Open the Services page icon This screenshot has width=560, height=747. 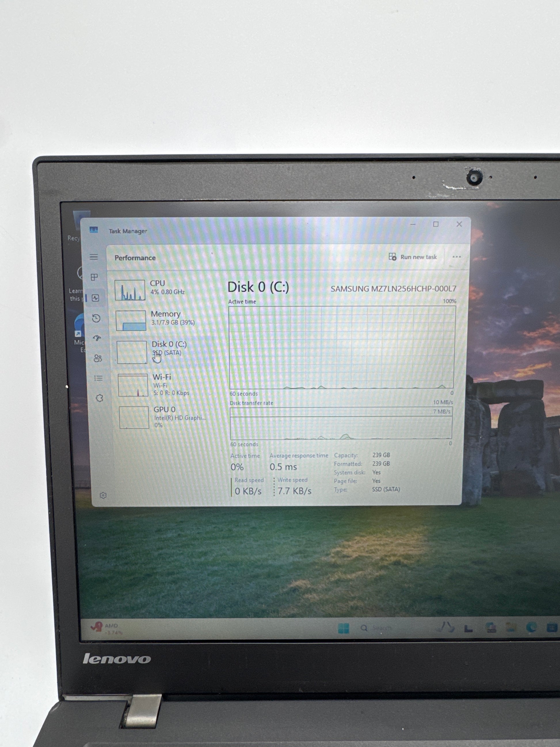[99, 398]
